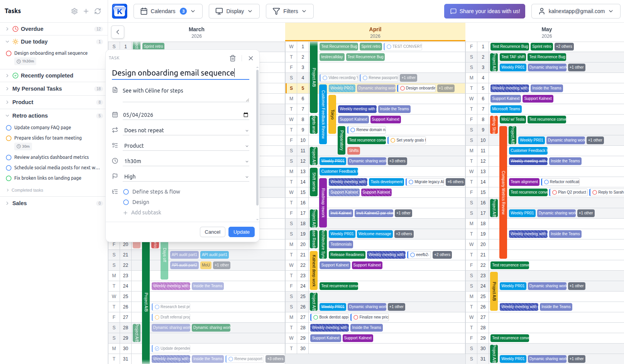
Task: Click the task title input field
Action: [x=180, y=73]
